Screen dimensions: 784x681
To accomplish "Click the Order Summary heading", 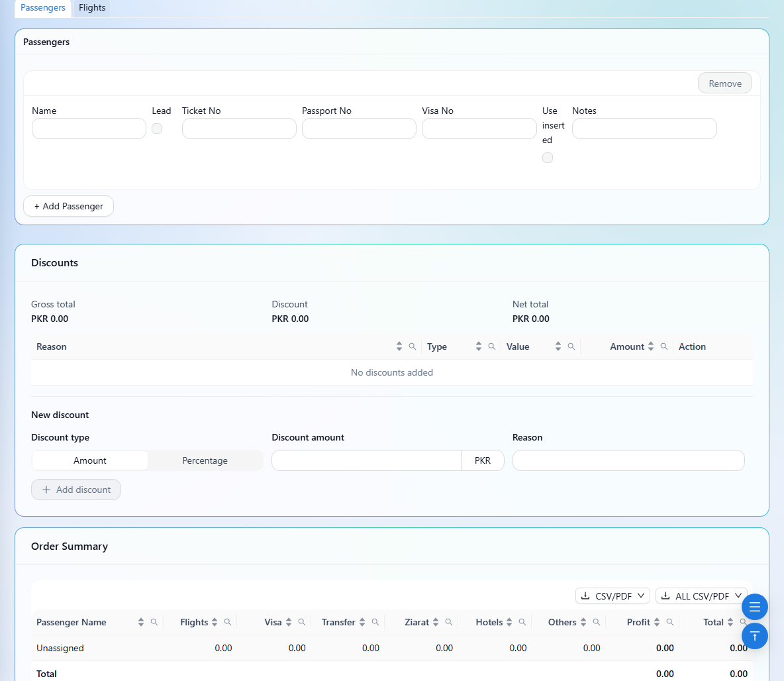I will (x=70, y=546).
